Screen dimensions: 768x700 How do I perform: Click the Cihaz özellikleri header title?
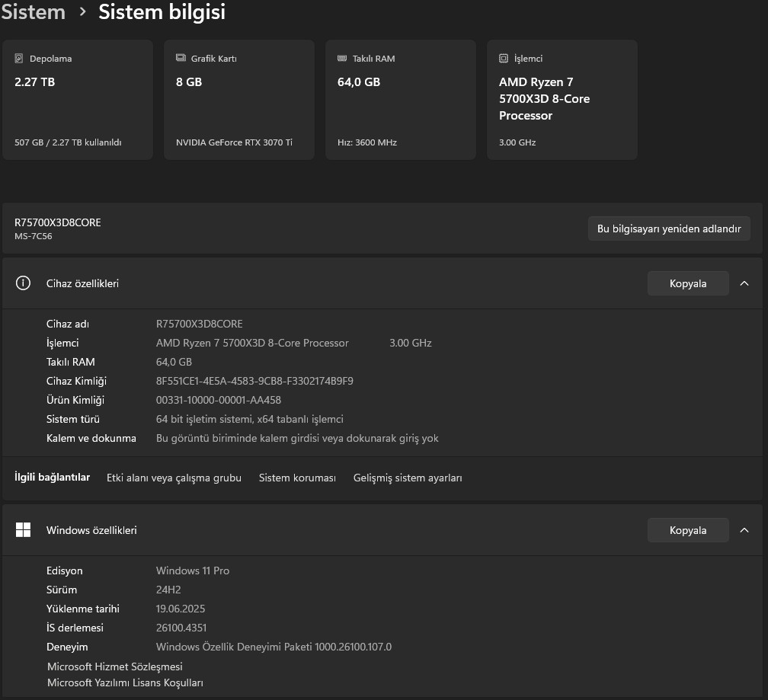pos(82,283)
